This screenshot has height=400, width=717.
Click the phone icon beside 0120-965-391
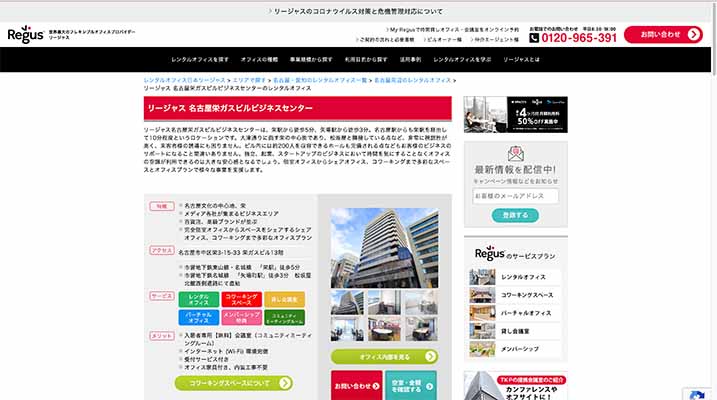pos(534,38)
